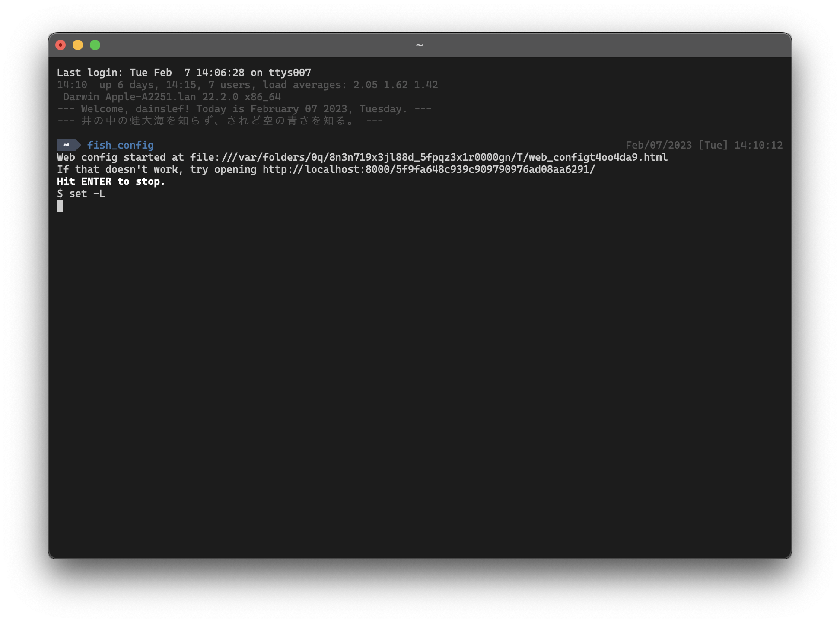The height and width of the screenshot is (623, 840).
Task: Click the 'Hit ENTER to stop.' line
Action: 111,181
